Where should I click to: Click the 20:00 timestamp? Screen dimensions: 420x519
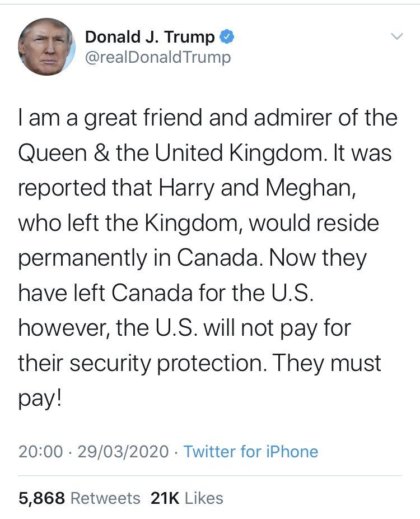[x=41, y=452]
